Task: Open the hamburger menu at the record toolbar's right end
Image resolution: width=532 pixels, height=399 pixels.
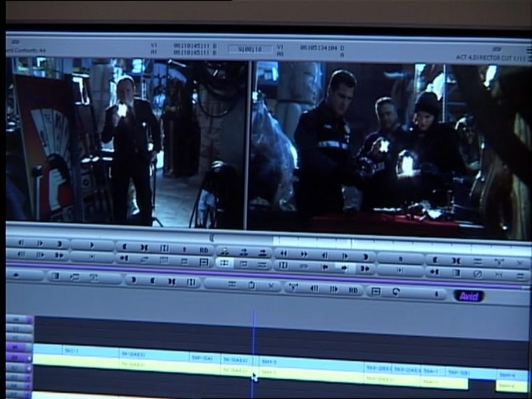Action: point(520,276)
